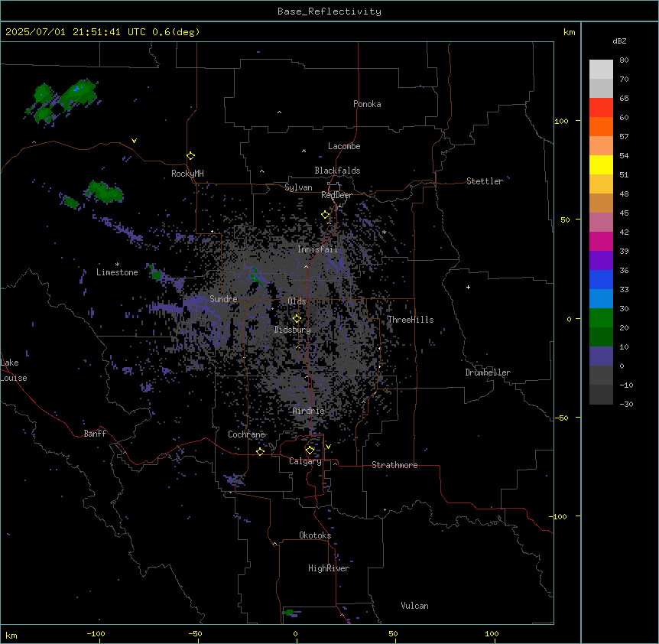
Task: Click the royal blue 33–36 dBZ swatch
Action: point(601,279)
